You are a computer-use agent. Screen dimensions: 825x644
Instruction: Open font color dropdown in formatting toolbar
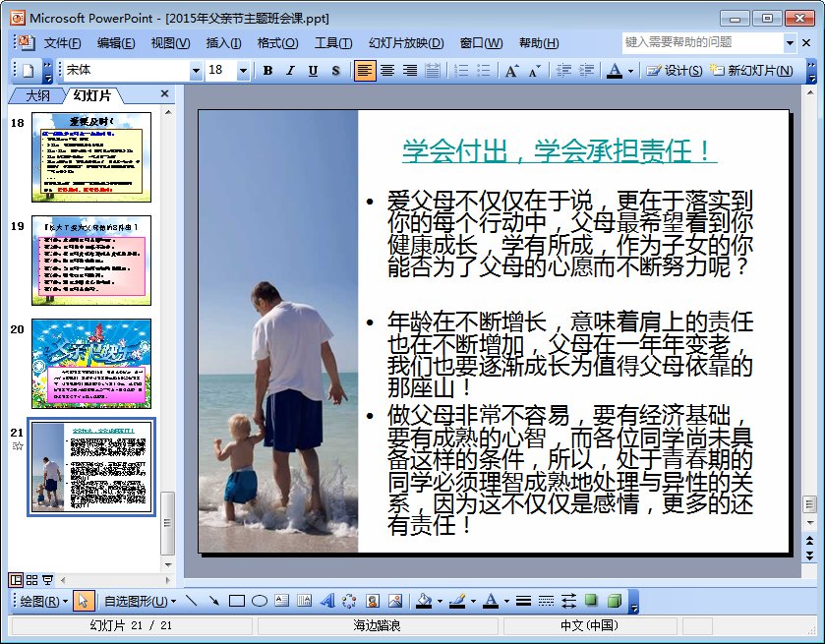[x=630, y=71]
